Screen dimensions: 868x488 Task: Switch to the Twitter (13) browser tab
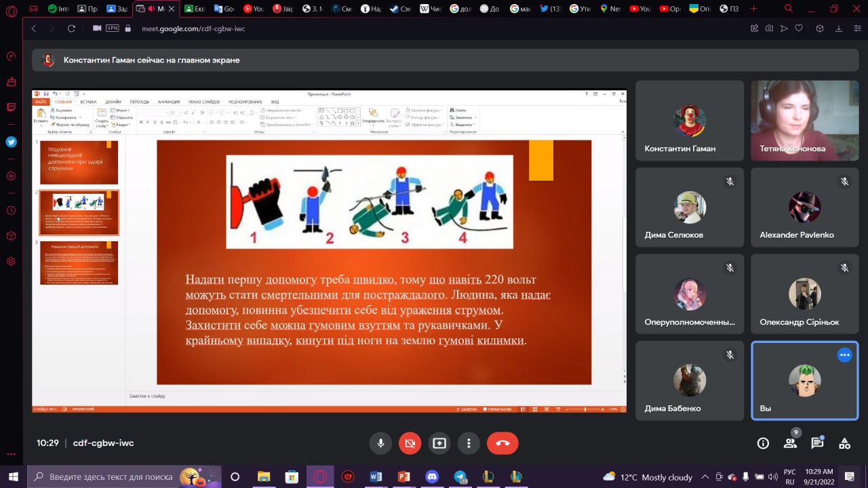pyautogui.click(x=551, y=9)
